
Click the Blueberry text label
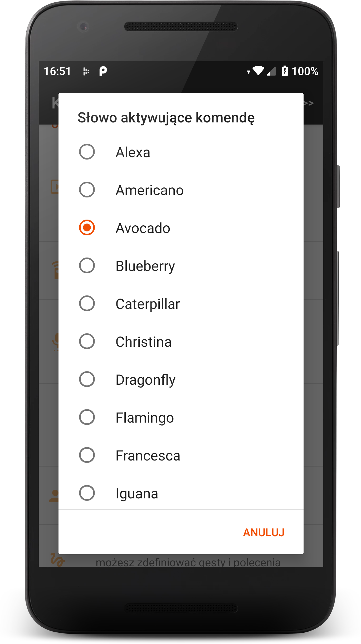(145, 266)
